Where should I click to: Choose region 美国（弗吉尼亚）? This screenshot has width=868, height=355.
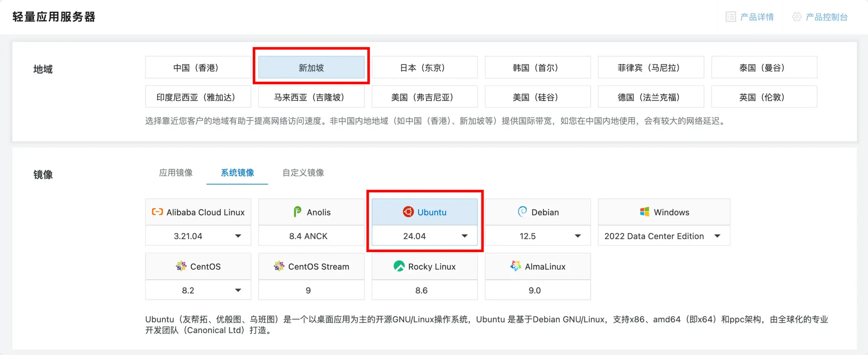(x=425, y=97)
